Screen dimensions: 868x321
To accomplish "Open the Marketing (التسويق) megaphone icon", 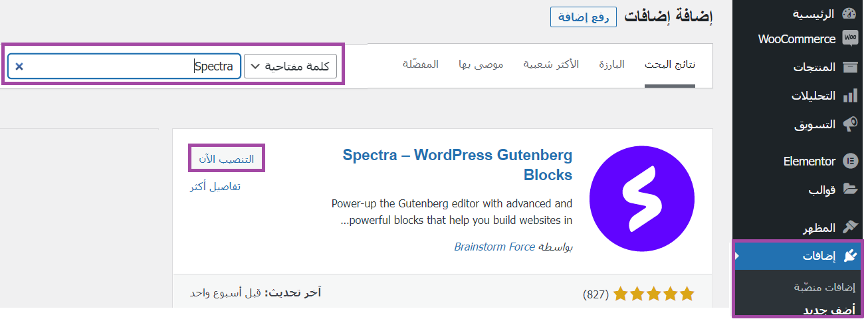I will pos(849,124).
